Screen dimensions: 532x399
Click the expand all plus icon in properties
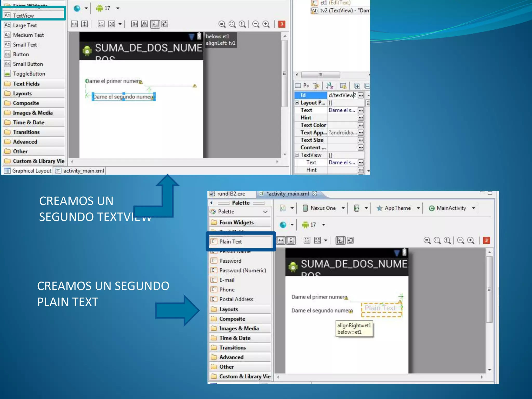357,86
